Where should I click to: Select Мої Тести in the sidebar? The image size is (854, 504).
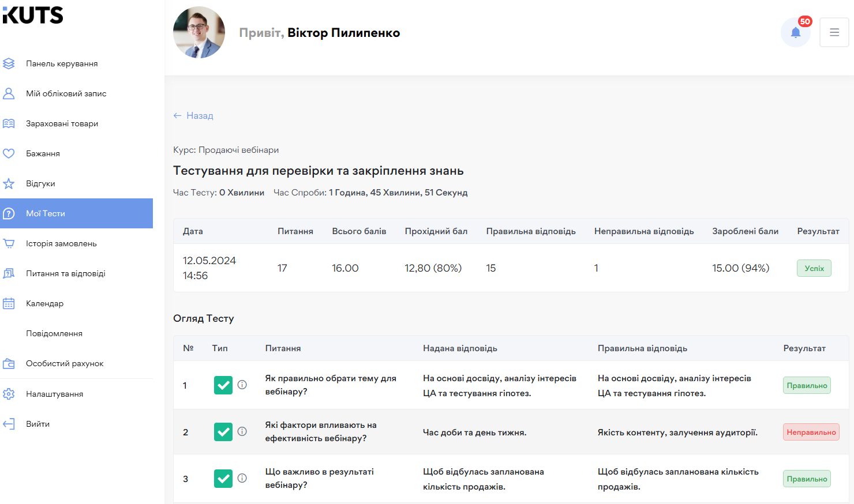(x=46, y=213)
